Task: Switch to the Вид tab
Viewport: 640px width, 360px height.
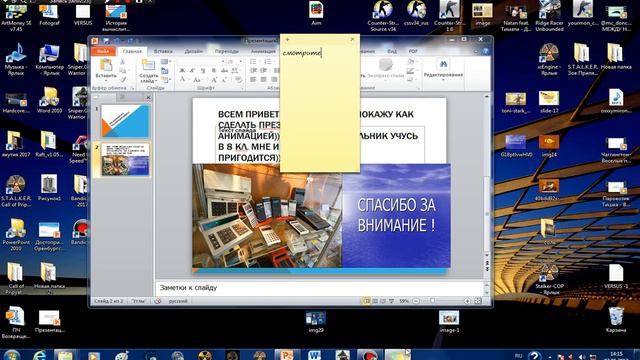Action: (392, 51)
